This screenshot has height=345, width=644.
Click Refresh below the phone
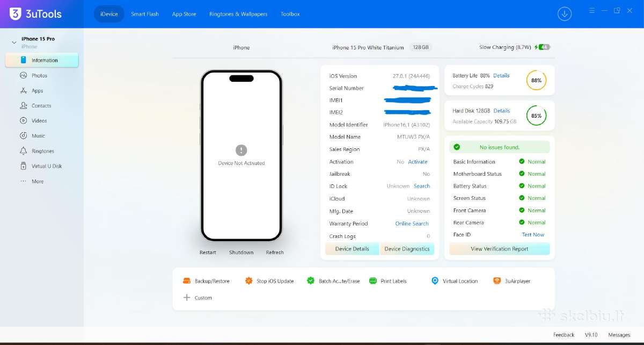click(x=275, y=253)
